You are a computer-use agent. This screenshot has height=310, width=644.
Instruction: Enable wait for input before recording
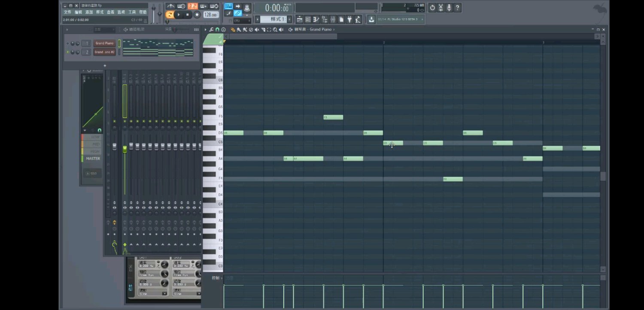coord(181,6)
